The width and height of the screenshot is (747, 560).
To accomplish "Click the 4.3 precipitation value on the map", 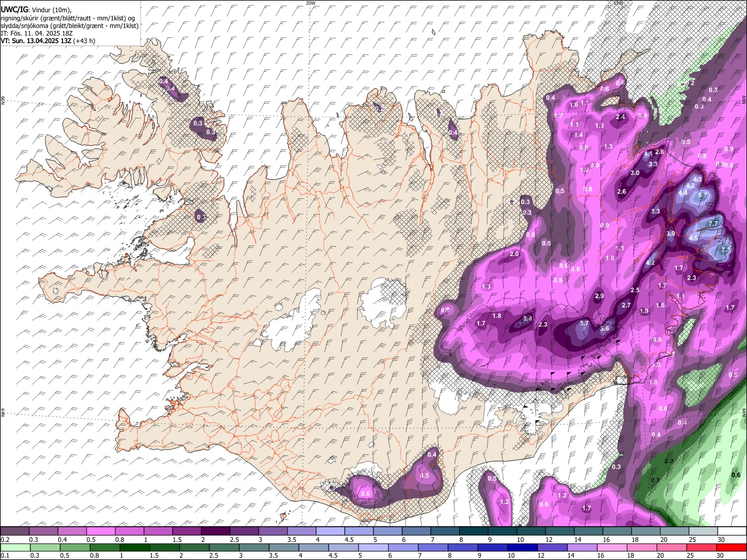I will pyautogui.click(x=697, y=180).
